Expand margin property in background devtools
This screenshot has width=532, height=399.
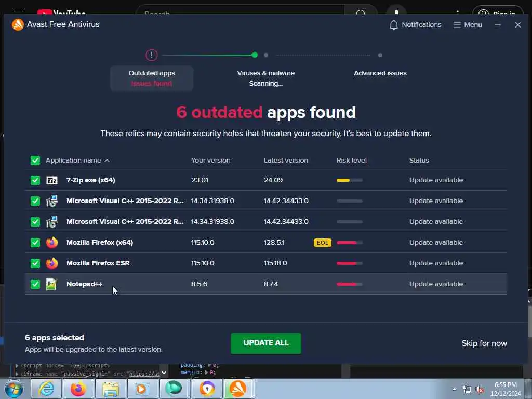207,373
